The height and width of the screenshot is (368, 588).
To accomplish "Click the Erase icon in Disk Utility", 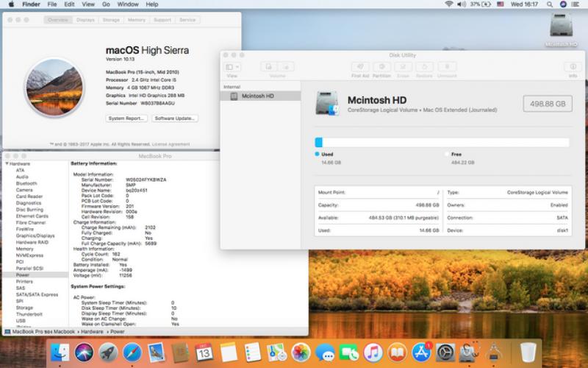I will [x=403, y=67].
